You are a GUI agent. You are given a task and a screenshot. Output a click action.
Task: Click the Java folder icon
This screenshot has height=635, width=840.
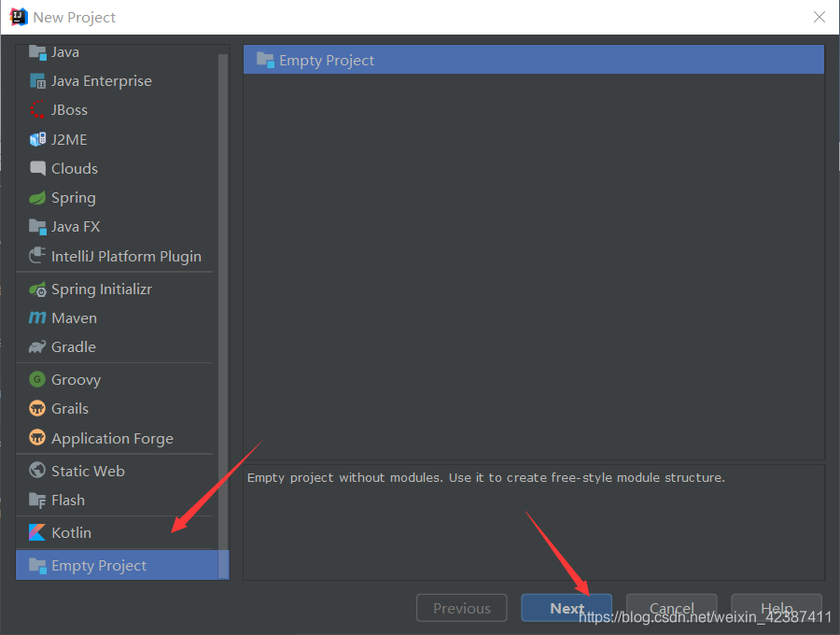37,52
